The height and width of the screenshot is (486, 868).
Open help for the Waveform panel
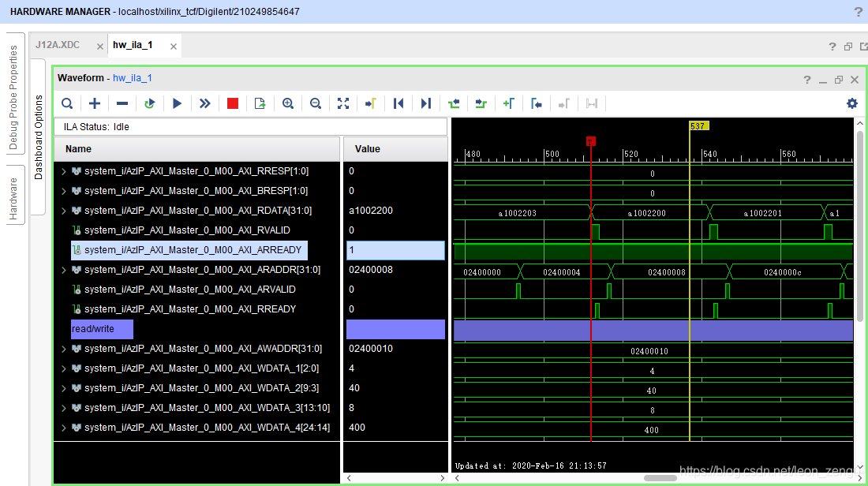tap(807, 80)
